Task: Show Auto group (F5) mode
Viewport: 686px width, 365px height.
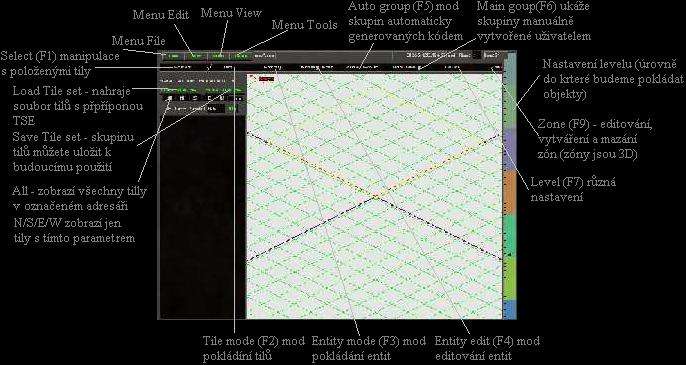Action: (361, 67)
